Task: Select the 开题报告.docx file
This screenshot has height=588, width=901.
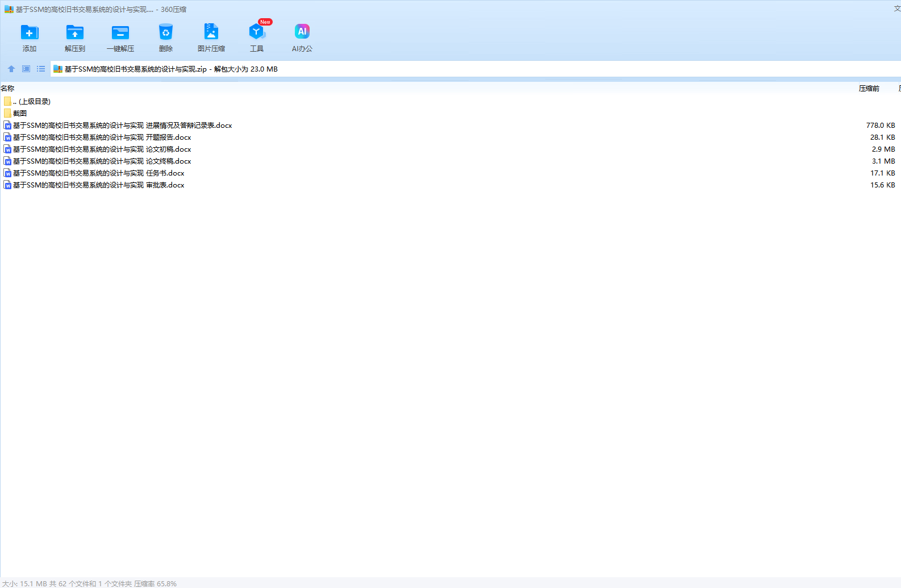Action: click(x=102, y=137)
